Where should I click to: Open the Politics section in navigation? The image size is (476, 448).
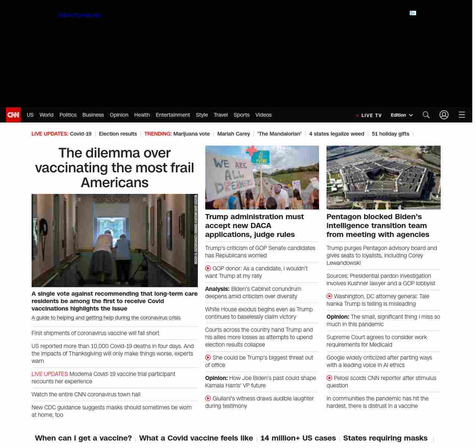click(68, 115)
